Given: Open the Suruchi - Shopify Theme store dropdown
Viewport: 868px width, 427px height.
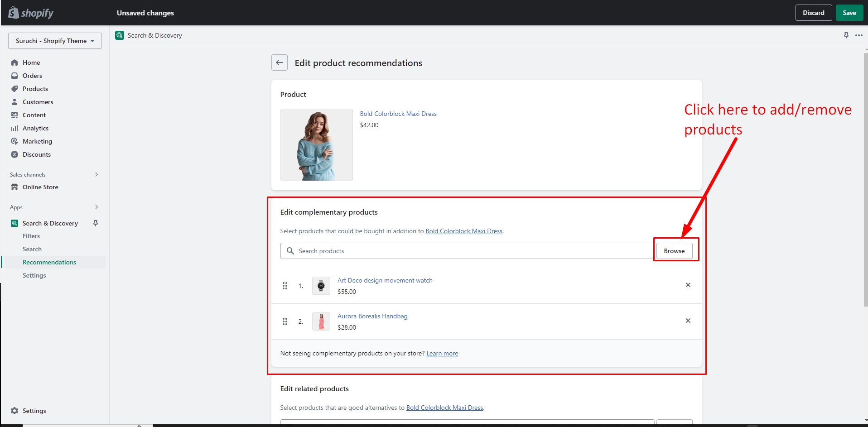Looking at the screenshot, I should pos(55,41).
